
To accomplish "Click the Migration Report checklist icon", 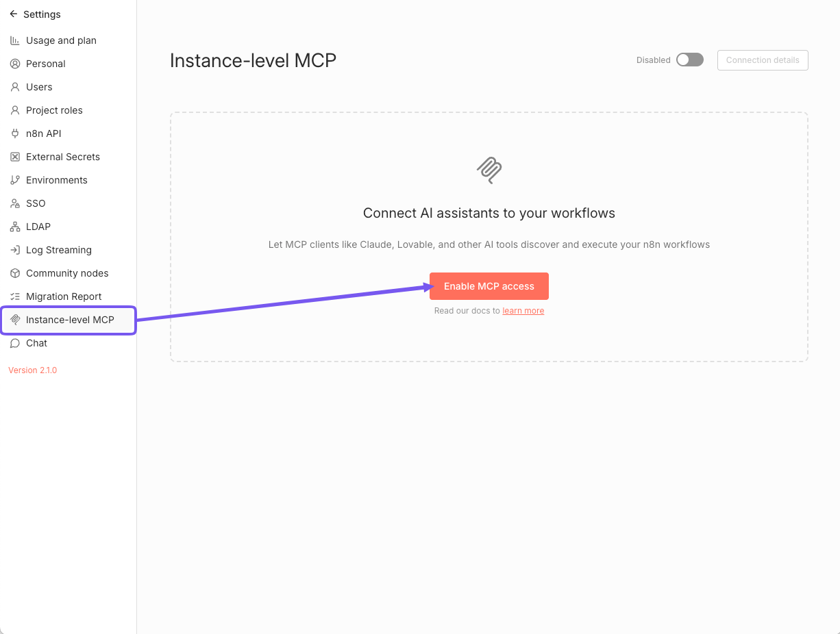I will click(x=15, y=296).
